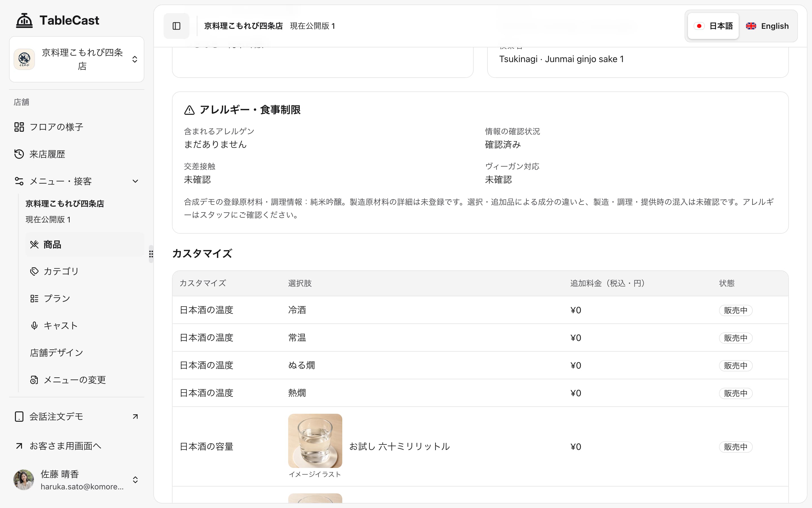Click the お試し 六十ミリリットル sake glass thumbnail
Viewport: 812px width, 508px height.
315,441
